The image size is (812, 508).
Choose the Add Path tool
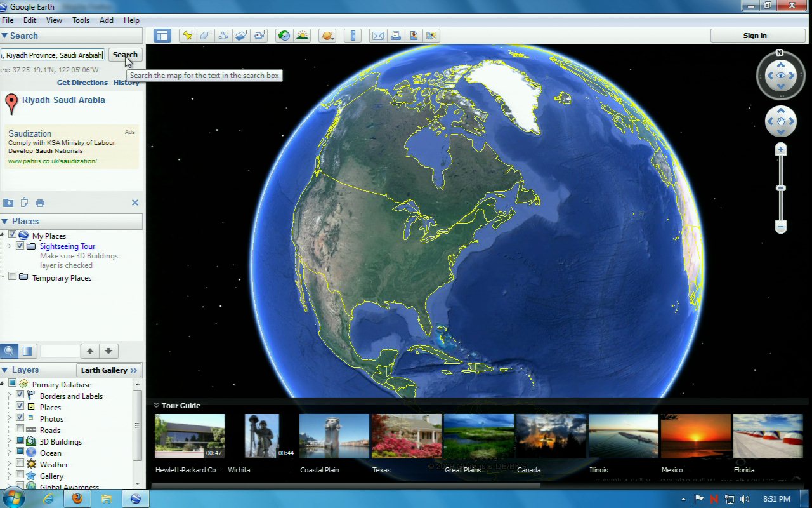pos(223,36)
